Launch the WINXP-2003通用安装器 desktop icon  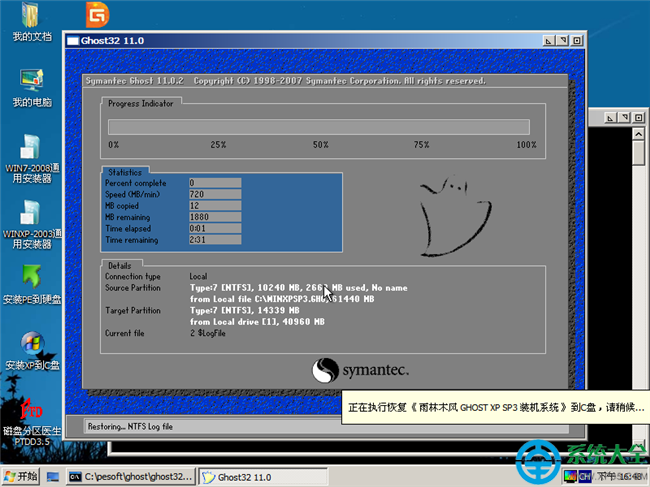point(32,224)
